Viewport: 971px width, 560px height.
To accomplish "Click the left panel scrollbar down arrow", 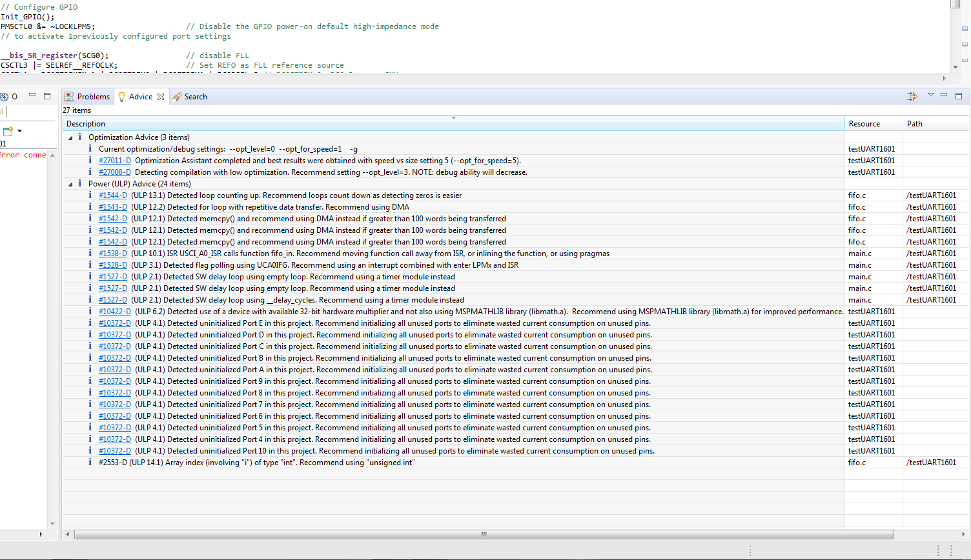I will click(52, 524).
